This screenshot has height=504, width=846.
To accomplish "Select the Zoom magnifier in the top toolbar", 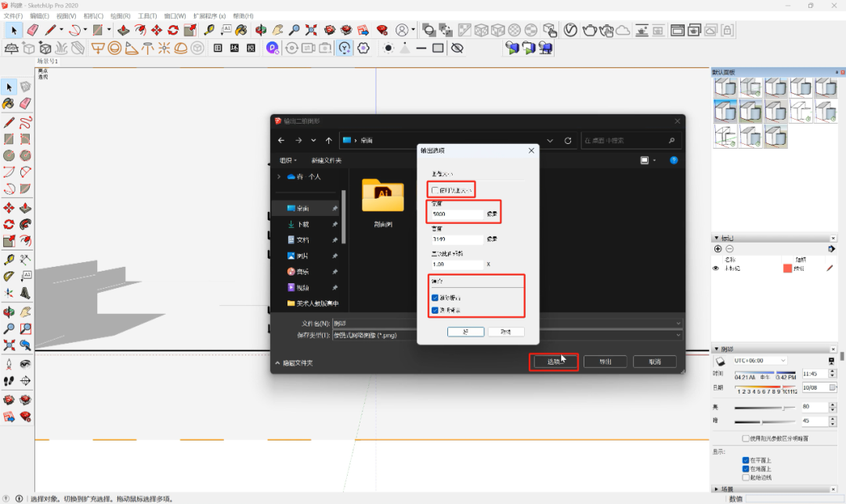I will pyautogui.click(x=294, y=31).
